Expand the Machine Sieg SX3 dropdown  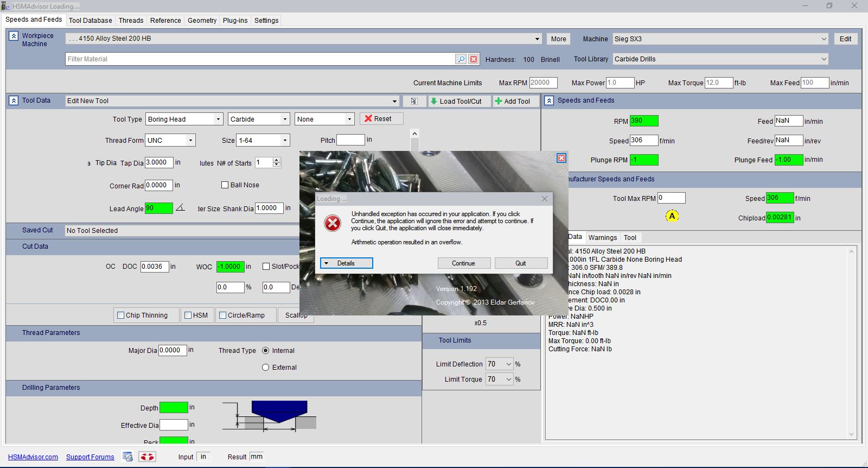[x=824, y=39]
